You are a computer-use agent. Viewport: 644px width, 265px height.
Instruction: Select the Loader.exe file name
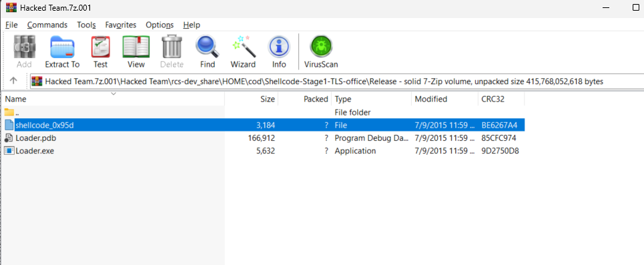coord(35,151)
